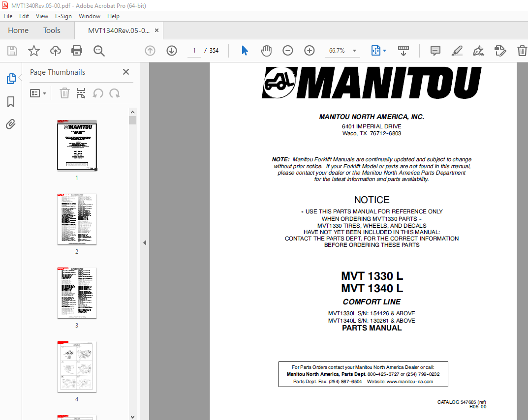The height and width of the screenshot is (420, 528).
Task: Open the fit page options button
Action: [x=378, y=51]
